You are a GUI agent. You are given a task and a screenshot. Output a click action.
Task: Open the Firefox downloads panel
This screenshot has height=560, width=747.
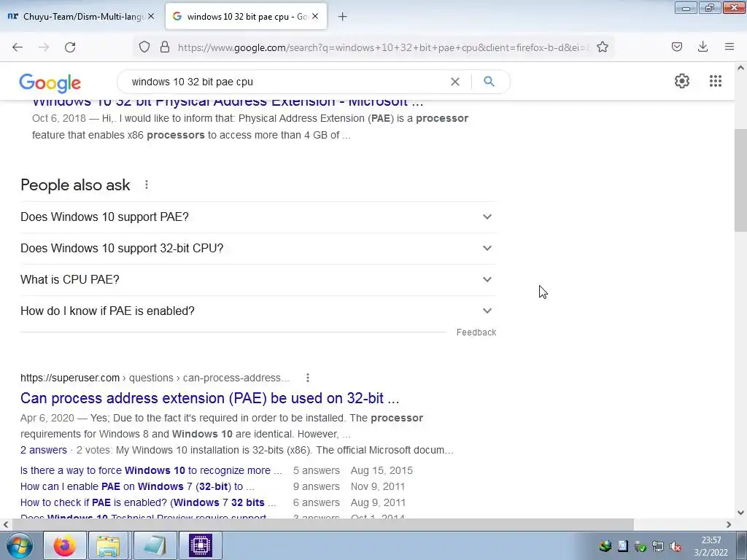(x=703, y=47)
